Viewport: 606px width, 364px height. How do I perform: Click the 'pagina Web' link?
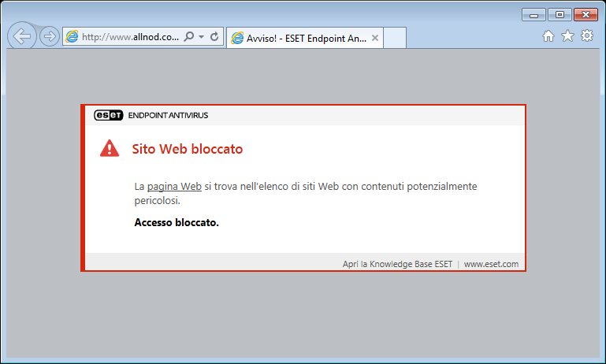coord(174,187)
